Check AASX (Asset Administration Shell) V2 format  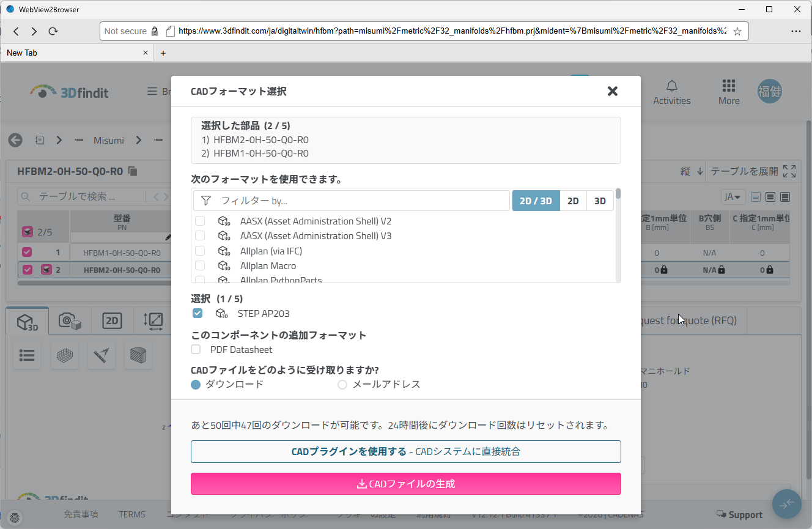[200, 221]
